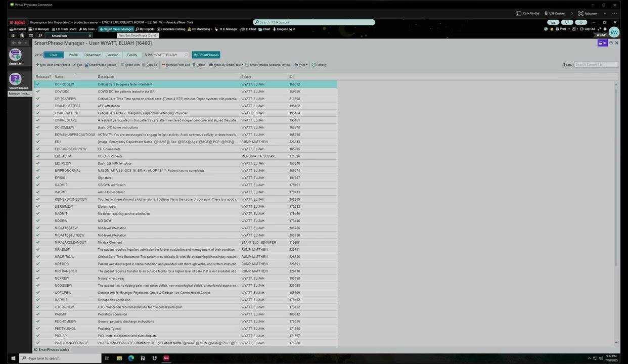Select the Department level tab
This screenshot has width=628, height=364.
point(93,55)
